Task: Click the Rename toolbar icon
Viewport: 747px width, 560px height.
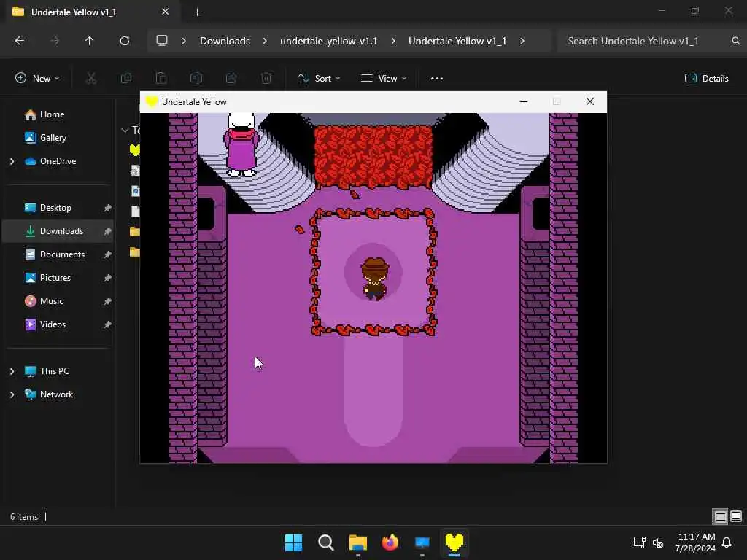Action: tap(196, 78)
